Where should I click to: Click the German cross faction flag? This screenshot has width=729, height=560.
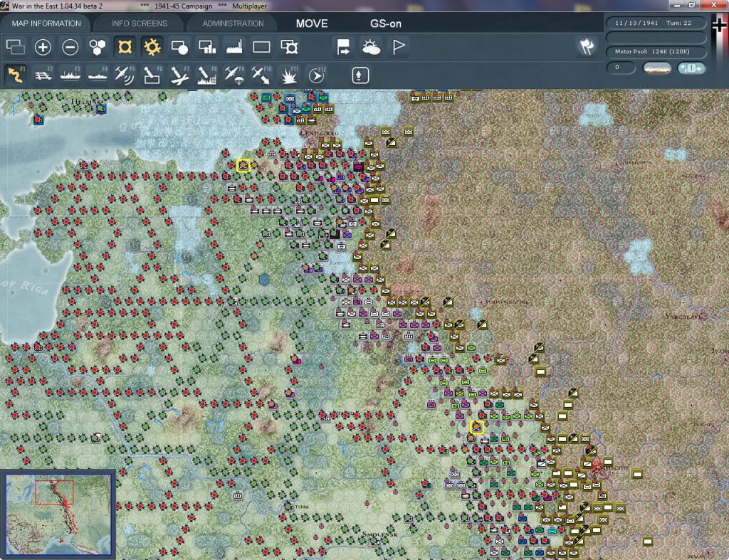[720, 25]
